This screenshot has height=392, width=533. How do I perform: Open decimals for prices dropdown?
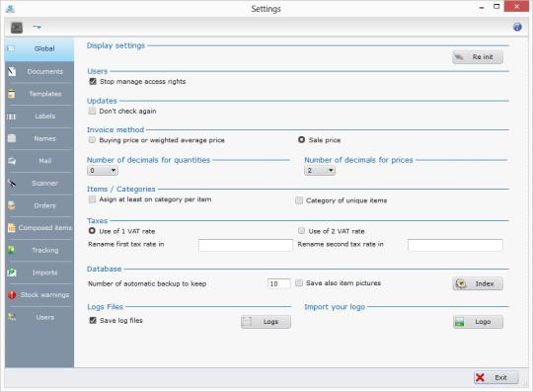coord(320,171)
